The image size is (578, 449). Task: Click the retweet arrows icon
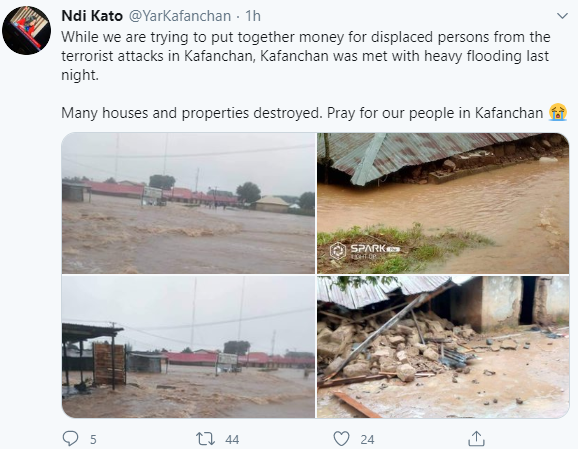coord(205,439)
